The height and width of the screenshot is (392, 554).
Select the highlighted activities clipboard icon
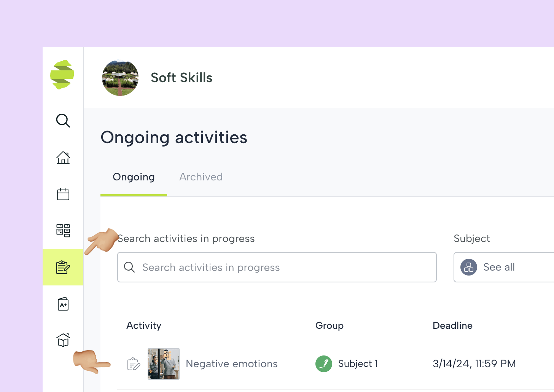click(63, 267)
